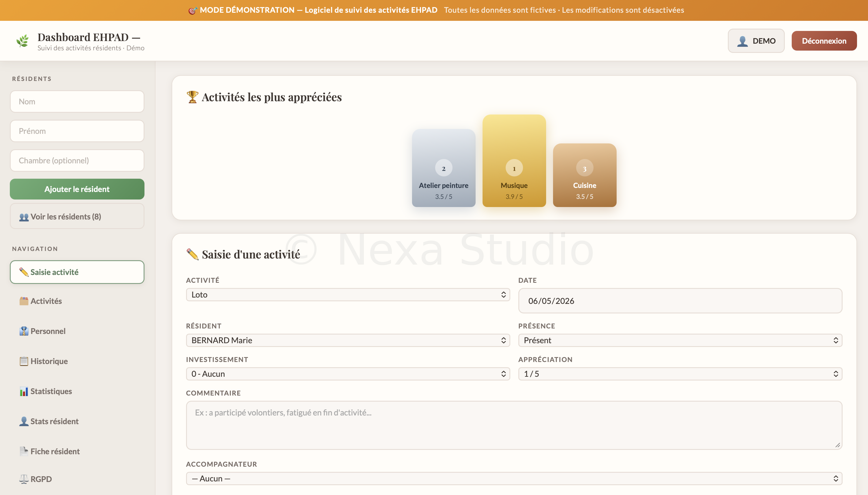The height and width of the screenshot is (495, 868).
Task: Focus the Chambre (optionnel) input field
Action: [x=77, y=160]
